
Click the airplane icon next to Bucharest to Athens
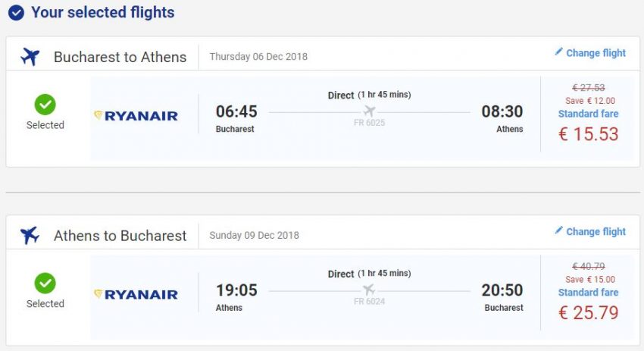point(30,57)
